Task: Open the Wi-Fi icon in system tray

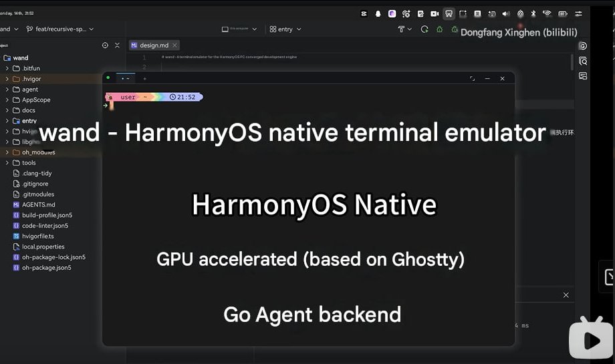Action: pos(547,14)
